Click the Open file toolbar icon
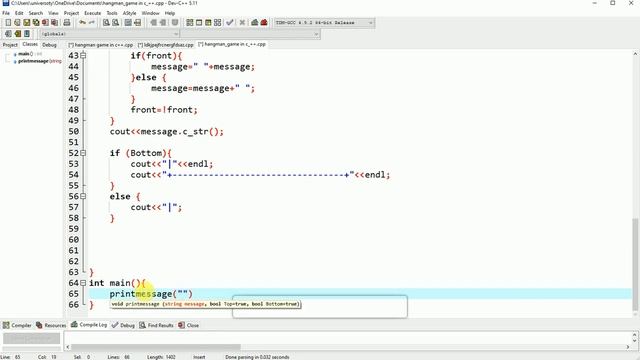Viewport: 640px width, 360px height. [x=17, y=23]
